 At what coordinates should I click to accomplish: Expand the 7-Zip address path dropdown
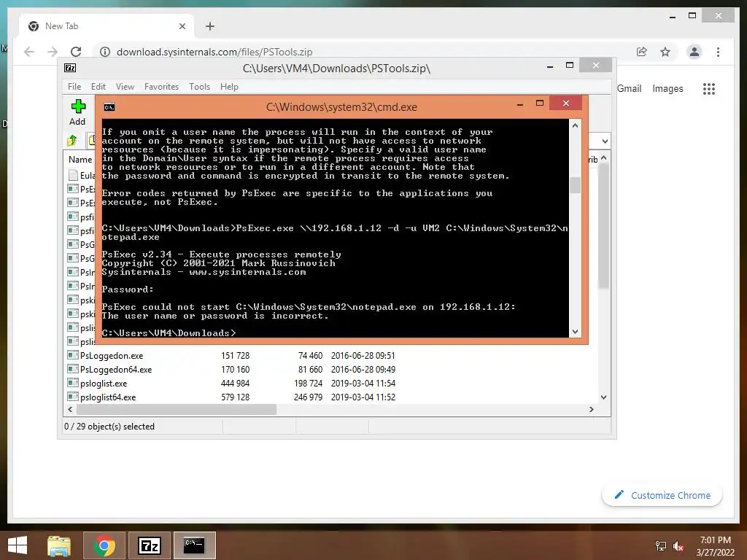pos(605,141)
